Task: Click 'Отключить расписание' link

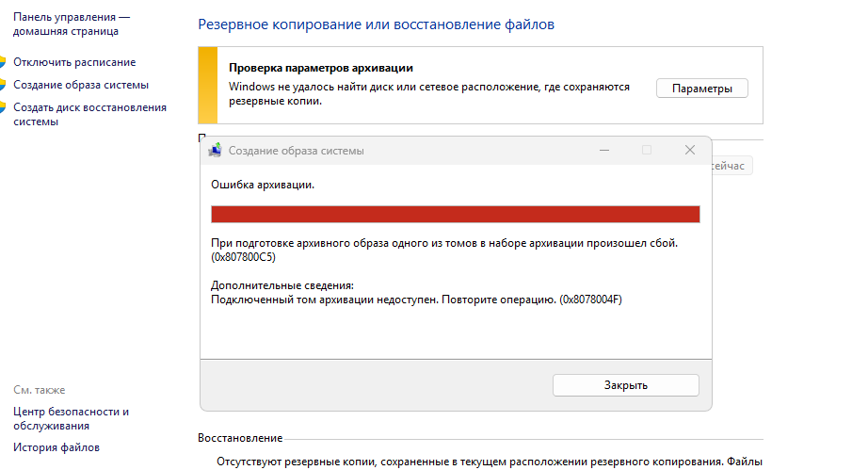Action: [74, 62]
